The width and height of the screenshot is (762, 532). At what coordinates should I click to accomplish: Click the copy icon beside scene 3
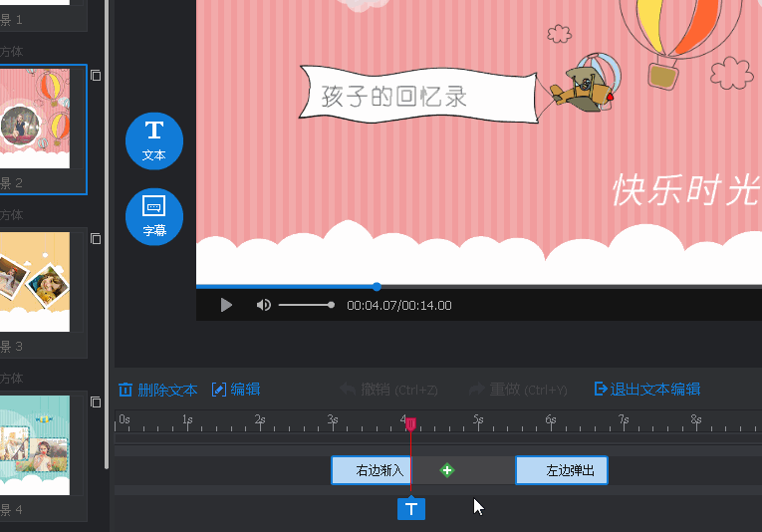96,238
